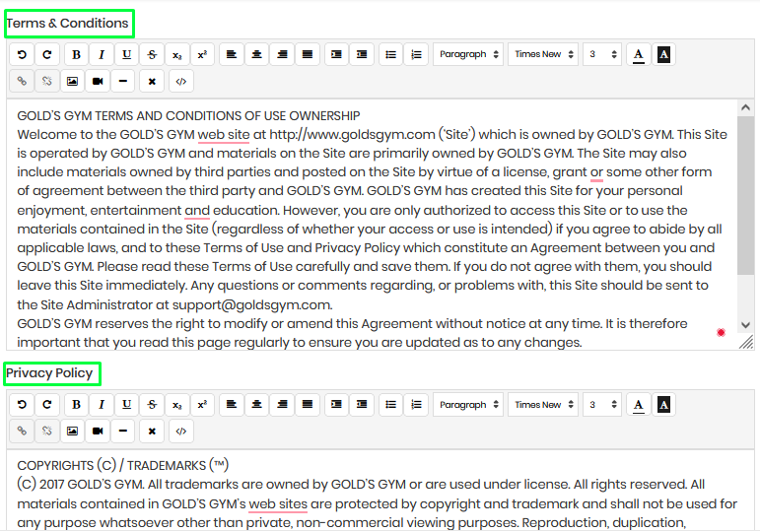This screenshot has width=760, height=532.
Task: Insert numbered list in Privacy Policy editor
Action: point(415,405)
